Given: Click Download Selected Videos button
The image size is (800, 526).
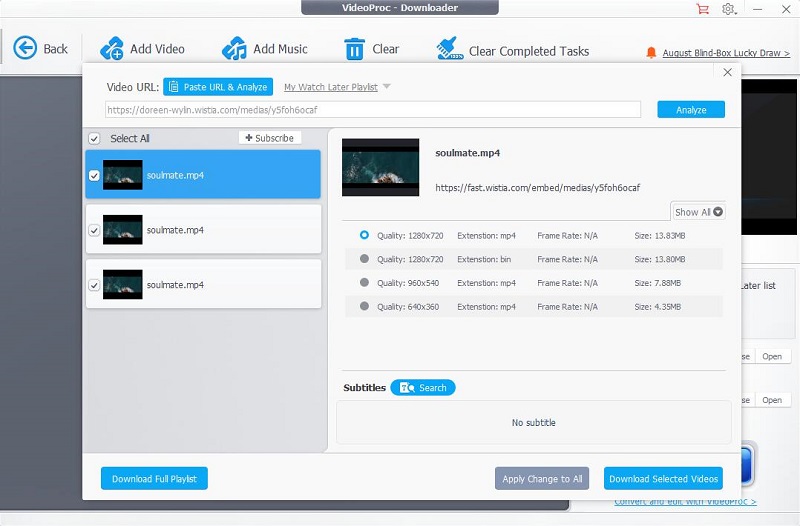Looking at the screenshot, I should click(x=663, y=479).
